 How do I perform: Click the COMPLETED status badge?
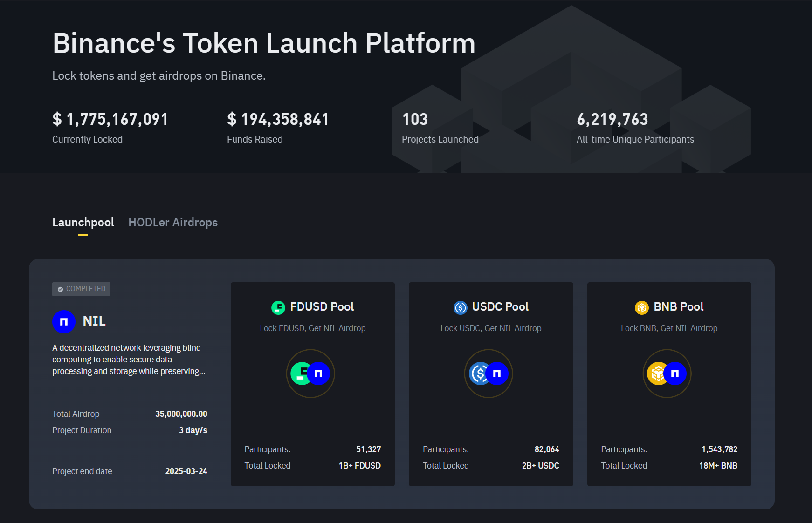tap(81, 289)
